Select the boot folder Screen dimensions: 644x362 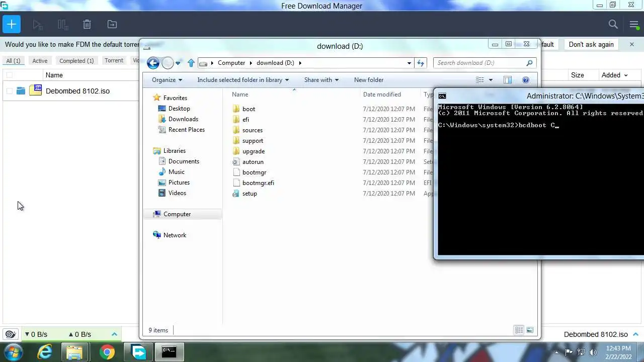(249, 109)
